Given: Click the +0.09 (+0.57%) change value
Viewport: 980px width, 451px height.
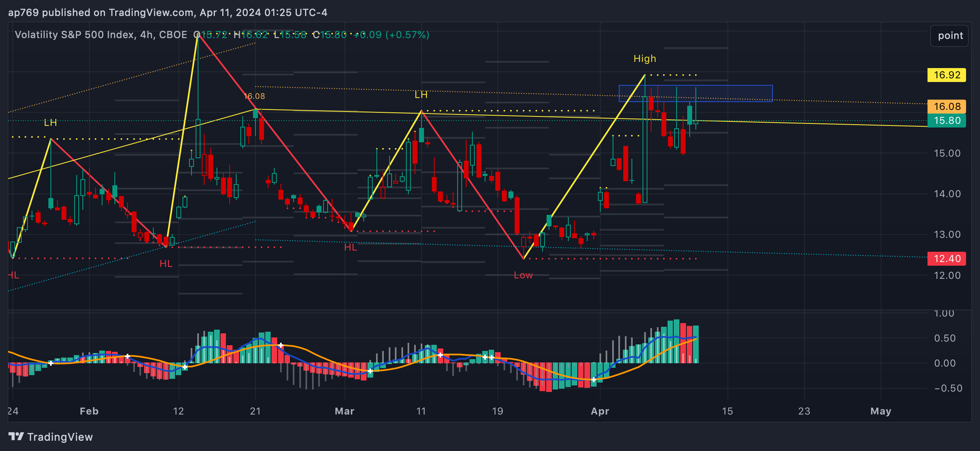Looking at the screenshot, I should [391, 35].
